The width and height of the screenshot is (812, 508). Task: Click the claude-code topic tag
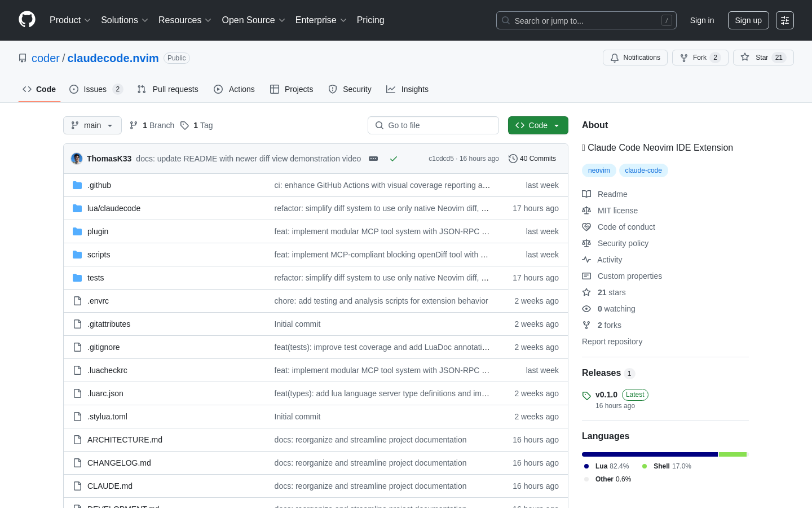pos(643,170)
